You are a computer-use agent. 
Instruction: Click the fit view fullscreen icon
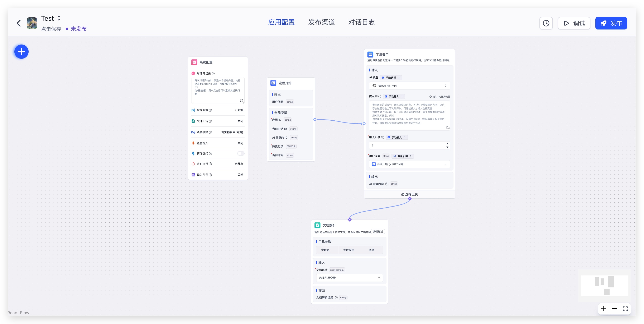625,309
